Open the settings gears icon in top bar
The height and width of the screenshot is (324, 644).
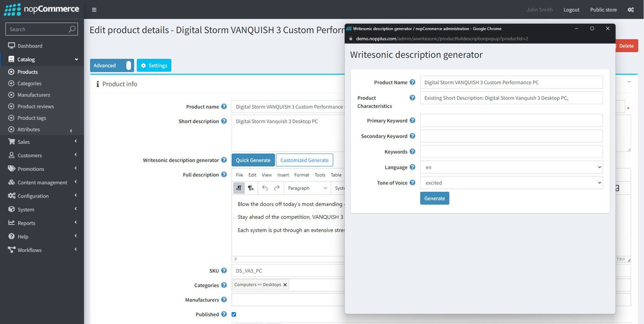631,10
